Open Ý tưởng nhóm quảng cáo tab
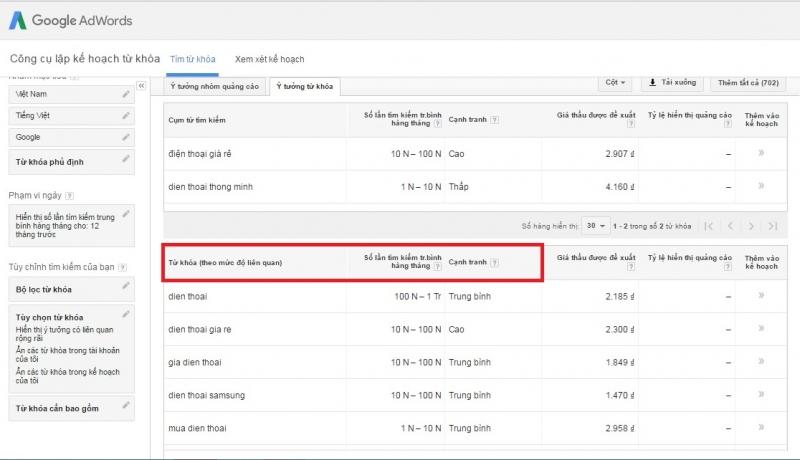Screen dimensions: 800x460 point(215,87)
